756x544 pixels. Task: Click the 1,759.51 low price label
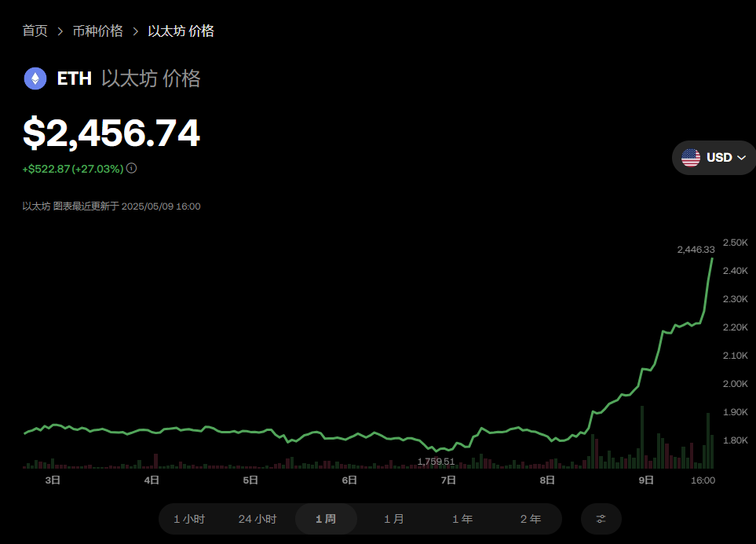pyautogui.click(x=436, y=462)
